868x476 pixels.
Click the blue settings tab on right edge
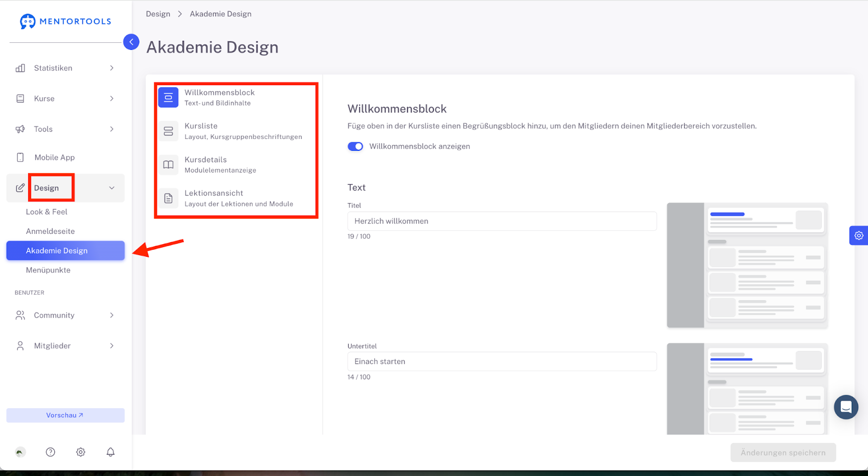point(858,236)
